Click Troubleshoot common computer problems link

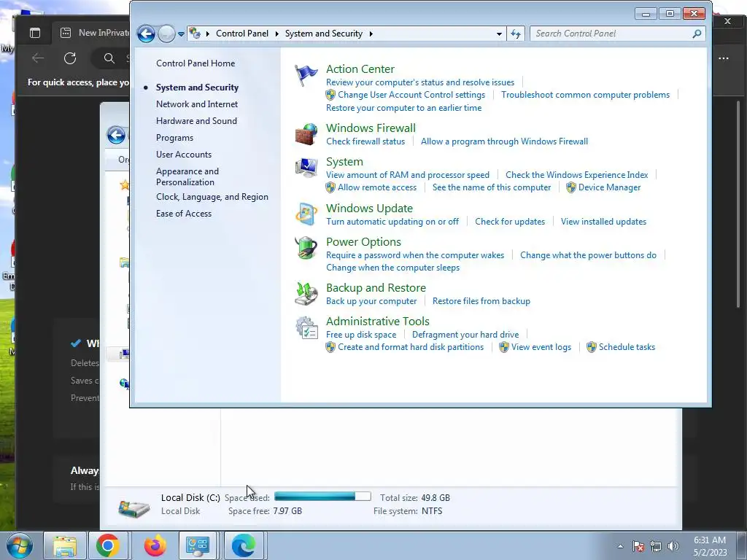click(585, 95)
